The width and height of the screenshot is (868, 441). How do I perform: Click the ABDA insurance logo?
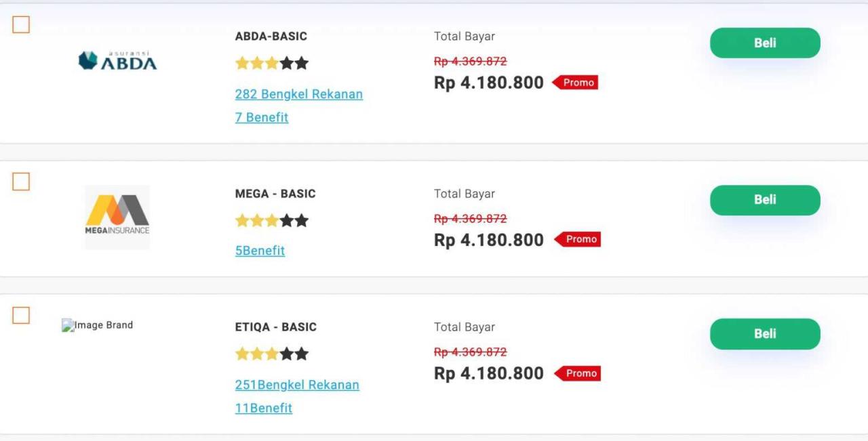click(x=117, y=60)
